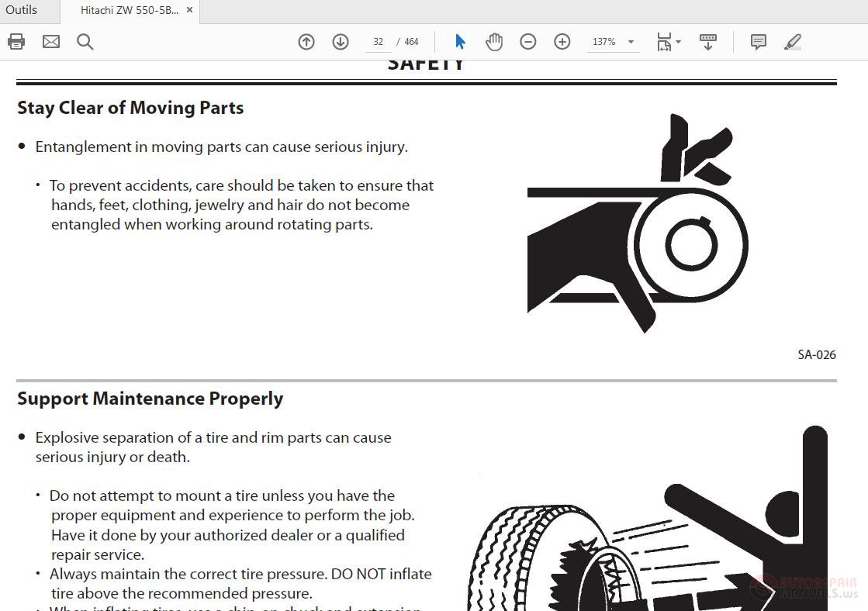The width and height of the screenshot is (868, 611).
Task: Open the Comment tool icon
Action: (x=758, y=41)
